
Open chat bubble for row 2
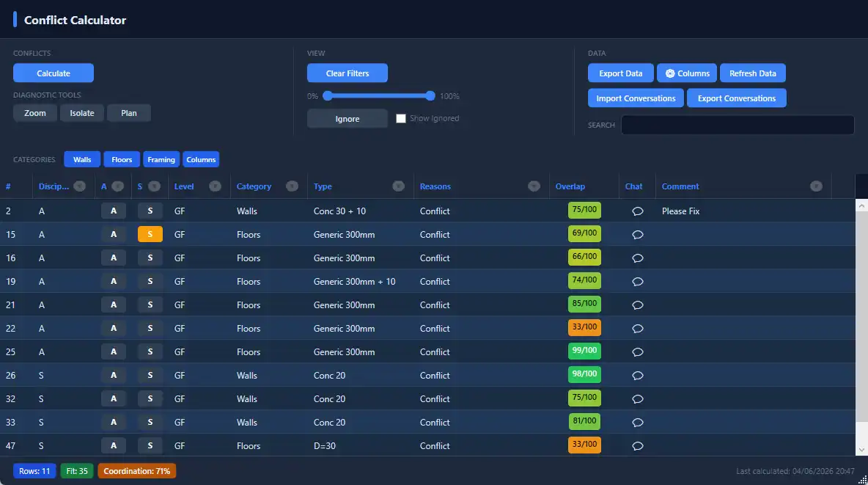tap(638, 211)
